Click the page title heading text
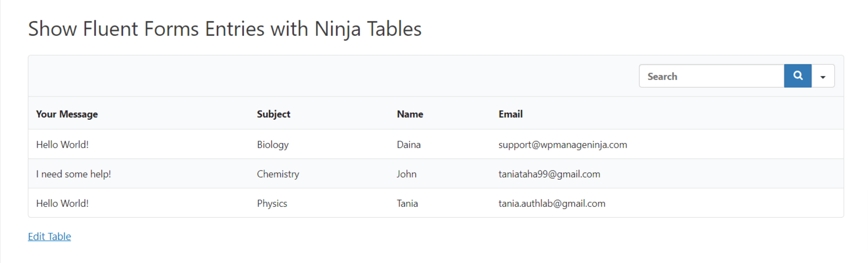The height and width of the screenshot is (263, 868). (225, 29)
